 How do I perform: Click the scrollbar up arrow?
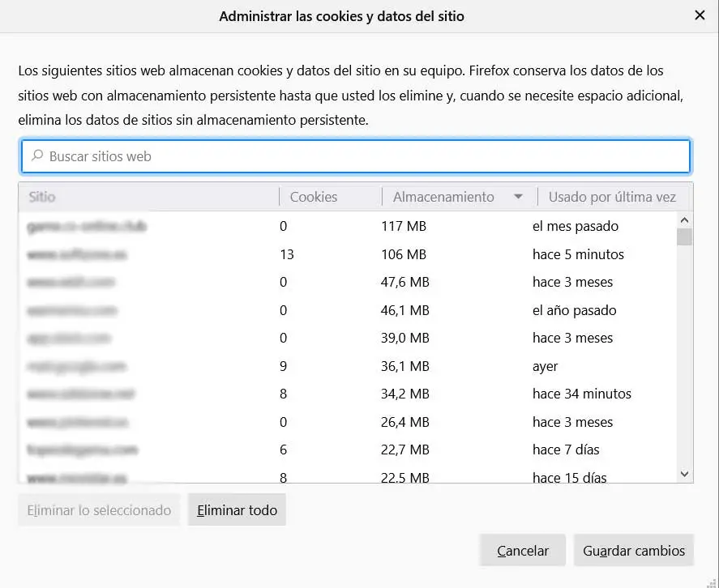click(684, 220)
